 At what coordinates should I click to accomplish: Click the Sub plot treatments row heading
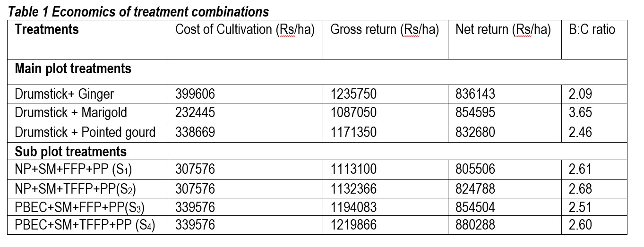coord(71,152)
